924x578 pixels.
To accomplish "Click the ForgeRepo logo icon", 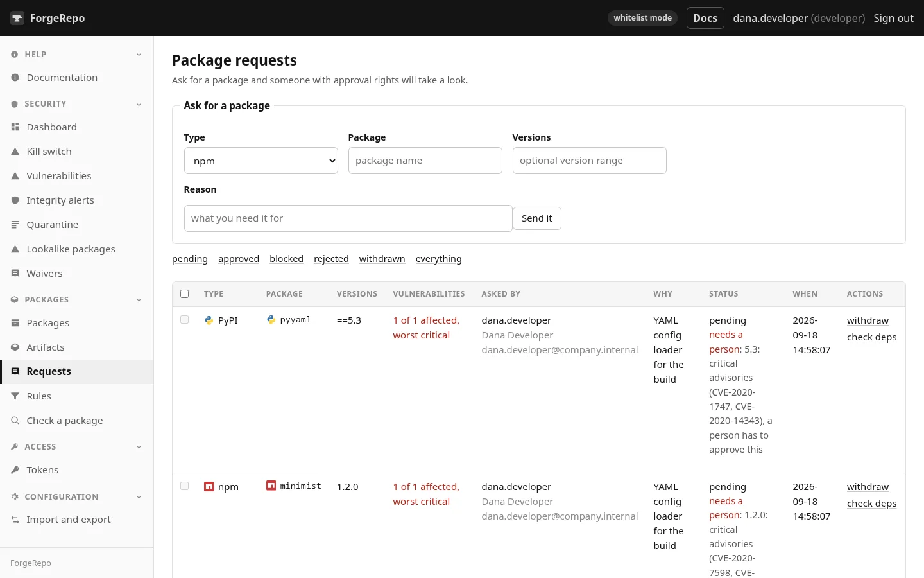I will pos(17,18).
